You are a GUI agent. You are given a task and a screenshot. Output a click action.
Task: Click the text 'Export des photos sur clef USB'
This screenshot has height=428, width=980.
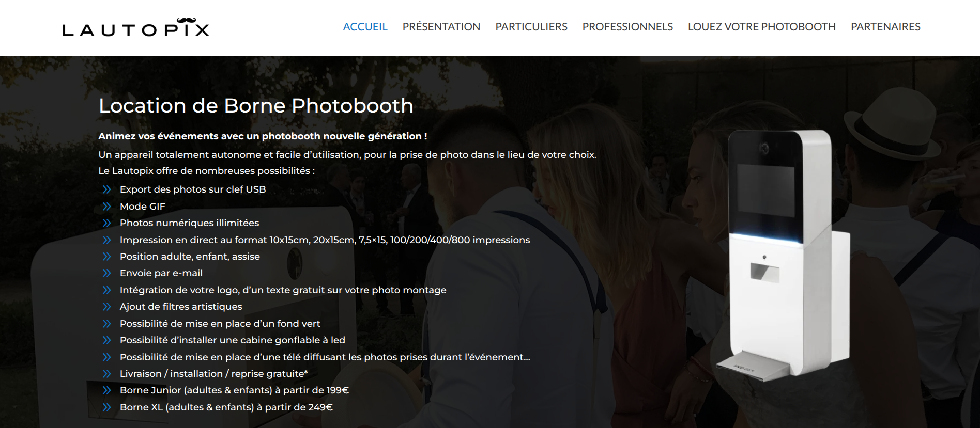[x=193, y=189]
